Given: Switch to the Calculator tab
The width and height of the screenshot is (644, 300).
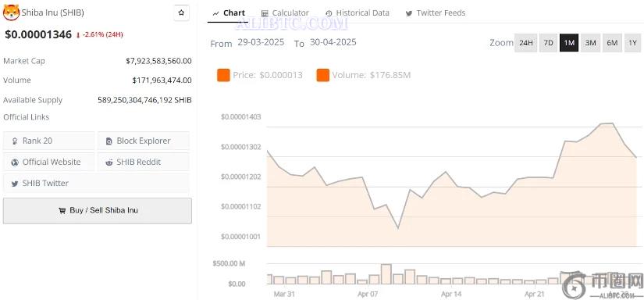Looking at the screenshot, I should tap(285, 13).
